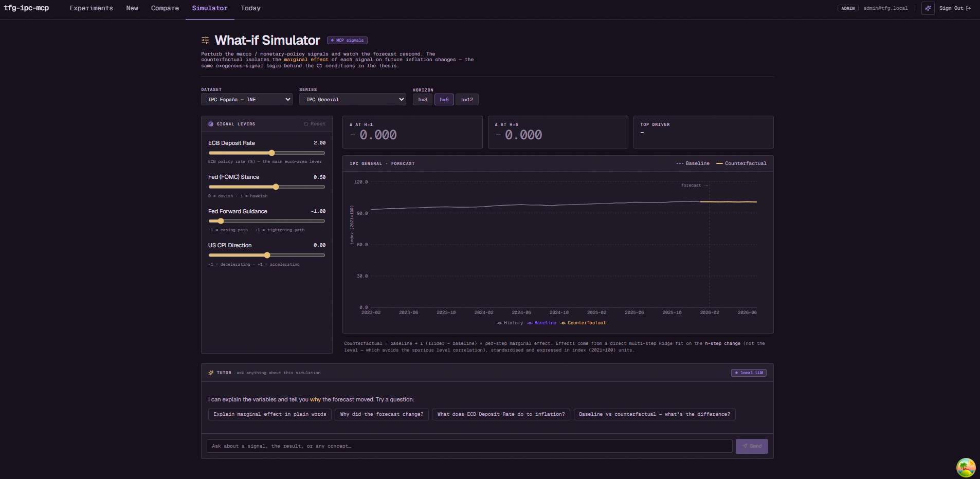Click the tfg-ipc-mcp logo link
This screenshot has width=980, height=479.
[x=26, y=8]
